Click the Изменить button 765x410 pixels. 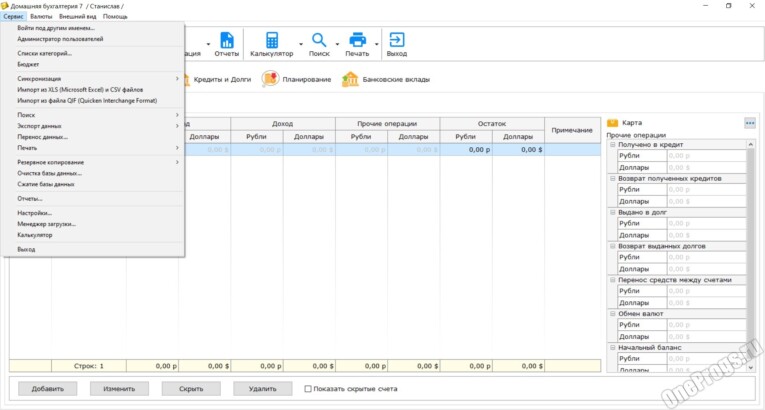[x=120, y=389]
